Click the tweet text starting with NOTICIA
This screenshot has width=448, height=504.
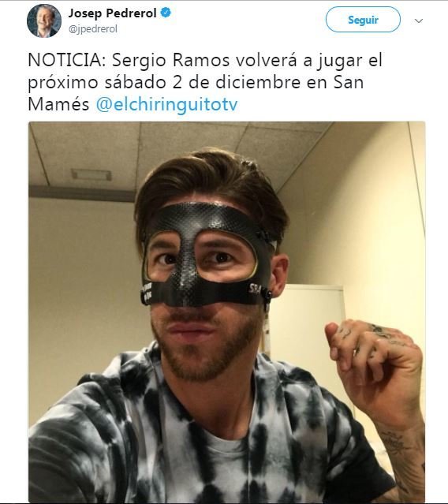[205, 82]
